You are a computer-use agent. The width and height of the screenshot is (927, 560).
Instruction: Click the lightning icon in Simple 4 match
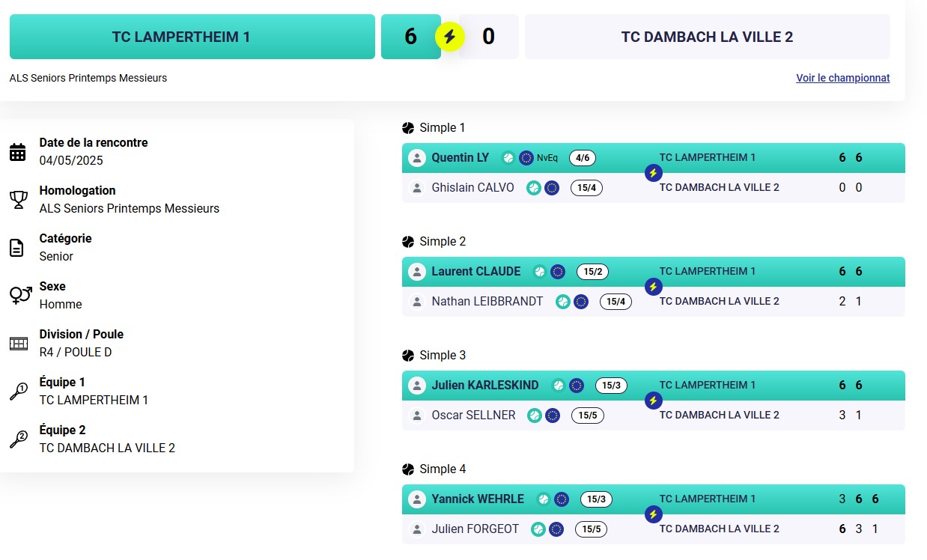click(x=653, y=514)
